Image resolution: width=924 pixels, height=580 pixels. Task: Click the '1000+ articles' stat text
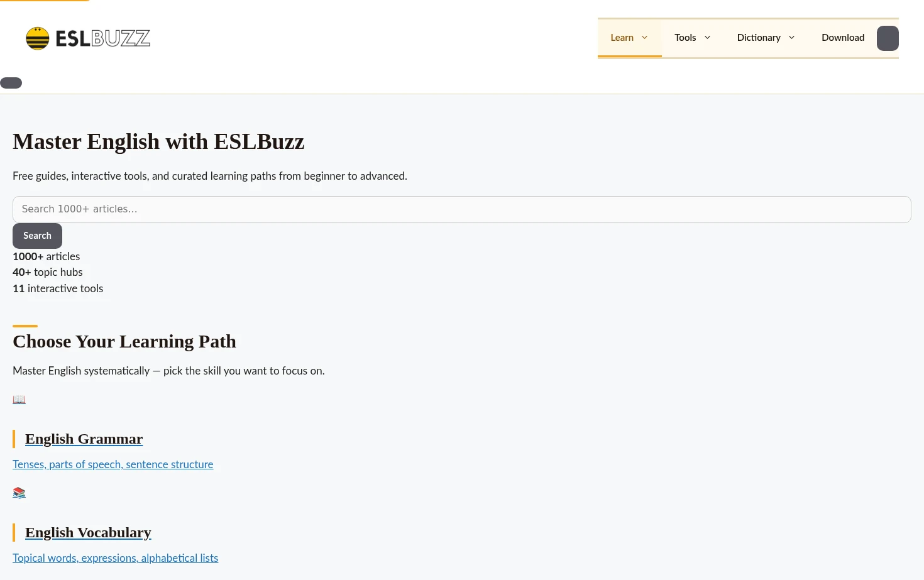pyautogui.click(x=47, y=256)
